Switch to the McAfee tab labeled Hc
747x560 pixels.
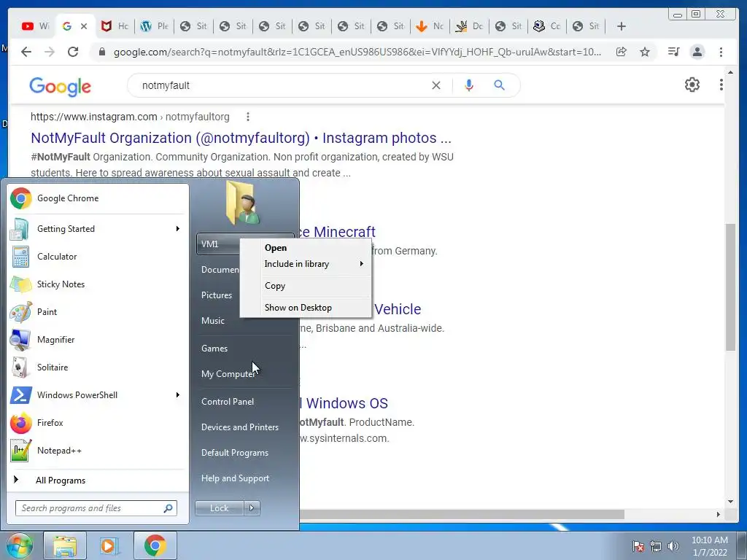click(115, 26)
